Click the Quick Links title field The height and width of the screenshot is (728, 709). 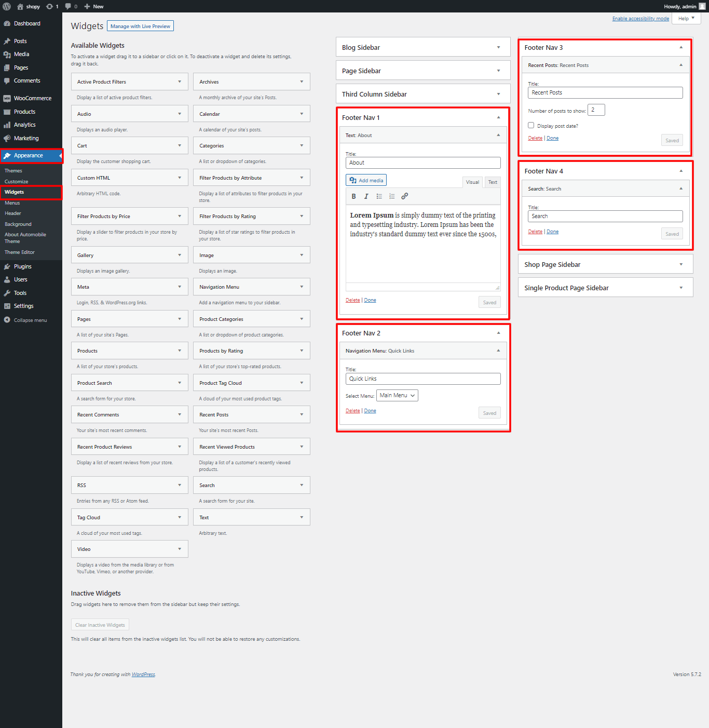[423, 379]
